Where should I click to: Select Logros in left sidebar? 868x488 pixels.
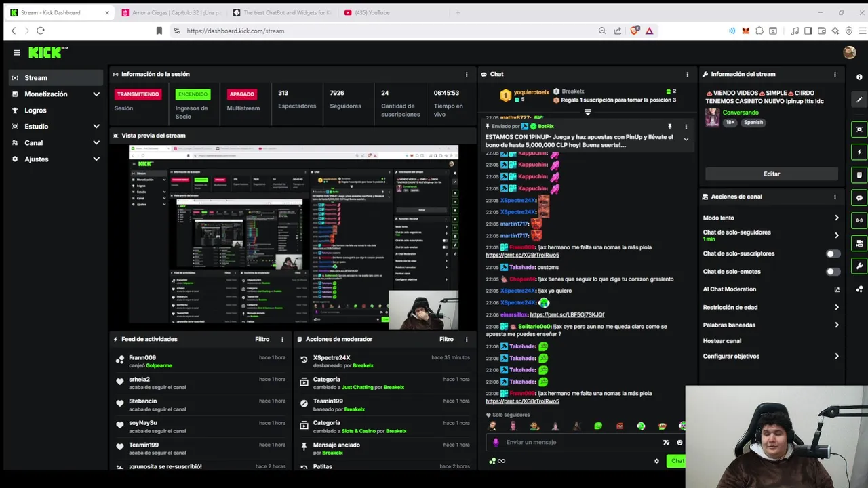tap(56, 110)
